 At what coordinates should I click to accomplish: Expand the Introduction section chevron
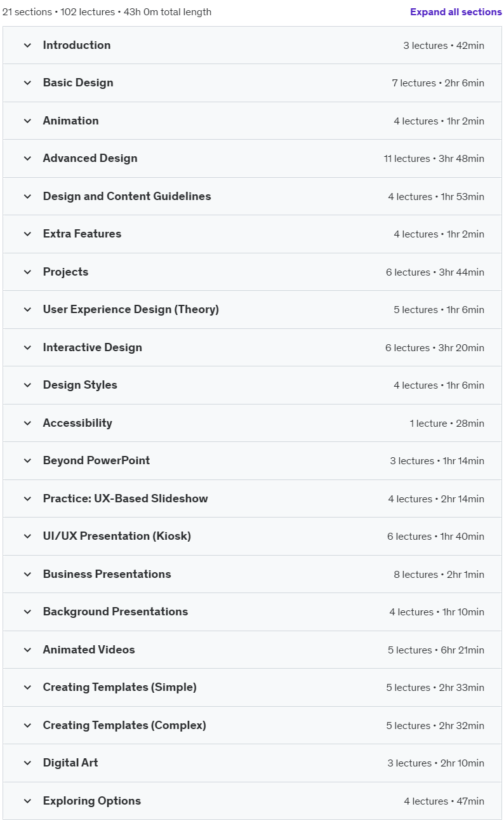[27, 45]
